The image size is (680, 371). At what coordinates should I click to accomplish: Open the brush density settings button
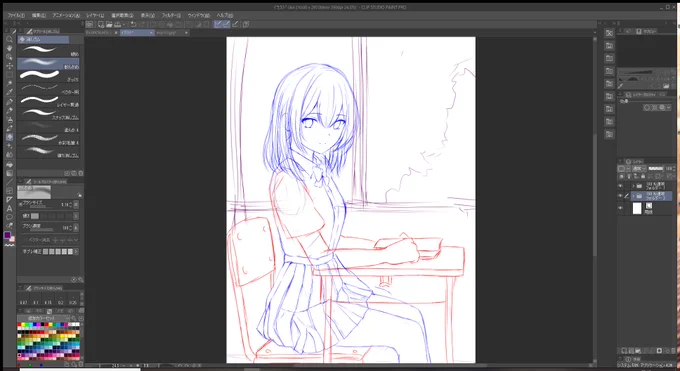click(x=76, y=227)
